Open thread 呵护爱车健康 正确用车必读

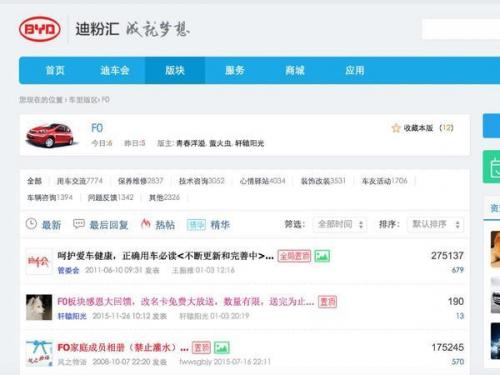[166, 256]
